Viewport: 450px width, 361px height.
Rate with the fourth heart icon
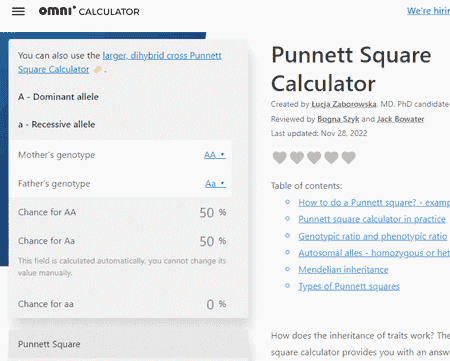331,157
